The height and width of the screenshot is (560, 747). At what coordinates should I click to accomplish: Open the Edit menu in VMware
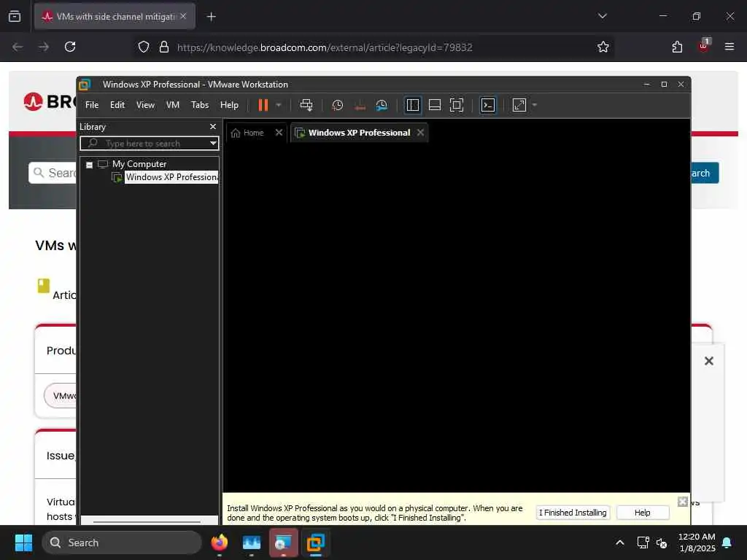pos(117,105)
